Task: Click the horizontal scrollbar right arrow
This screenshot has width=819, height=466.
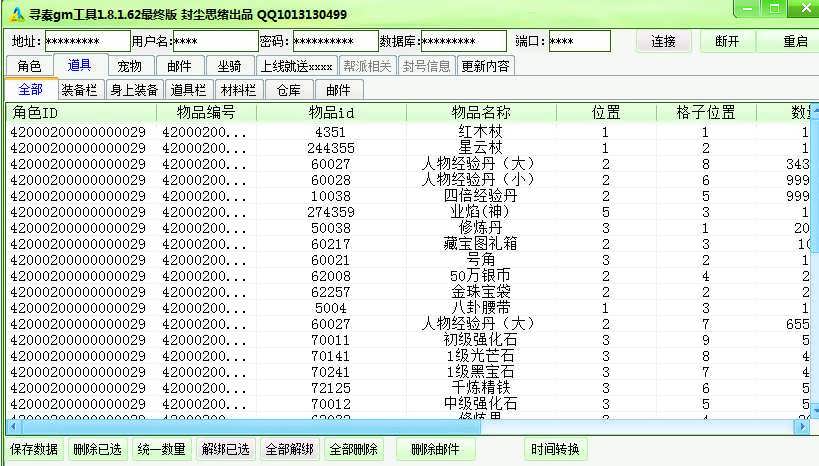Action: click(800, 426)
